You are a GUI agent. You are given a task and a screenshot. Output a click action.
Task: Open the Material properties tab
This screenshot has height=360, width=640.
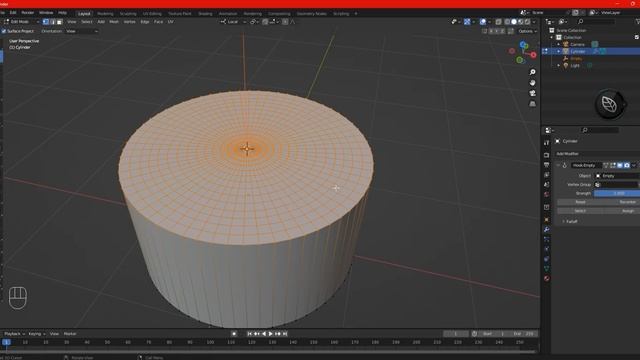547,278
